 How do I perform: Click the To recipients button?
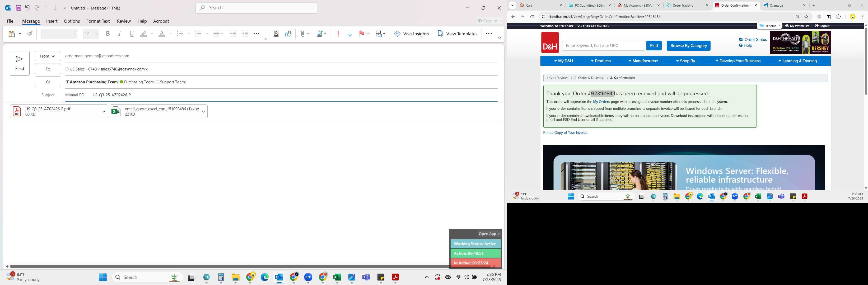(48, 69)
